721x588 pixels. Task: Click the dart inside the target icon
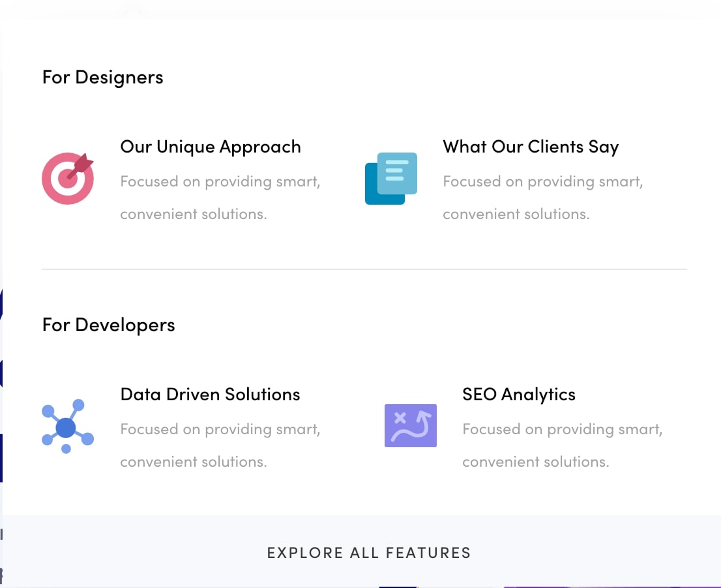tap(81, 165)
